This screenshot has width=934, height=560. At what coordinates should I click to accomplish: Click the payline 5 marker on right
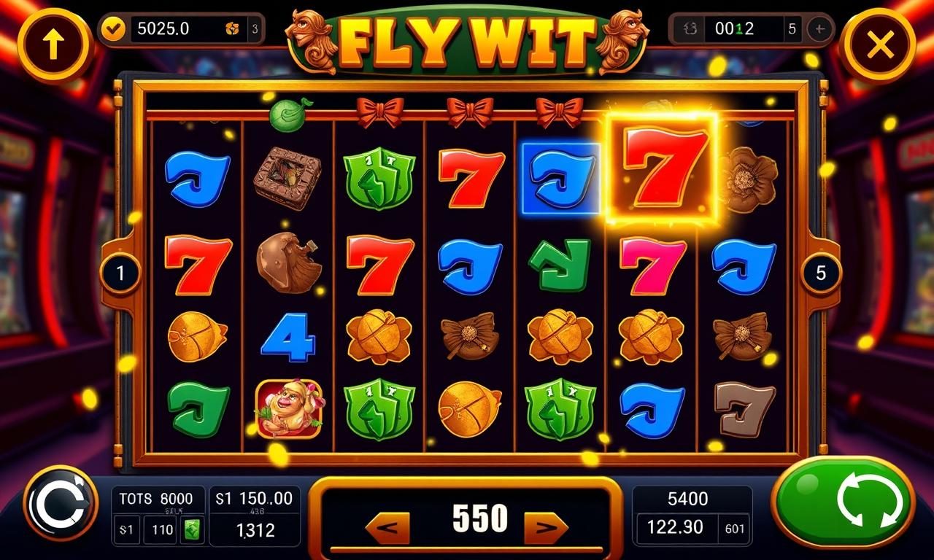pyautogui.click(x=821, y=273)
